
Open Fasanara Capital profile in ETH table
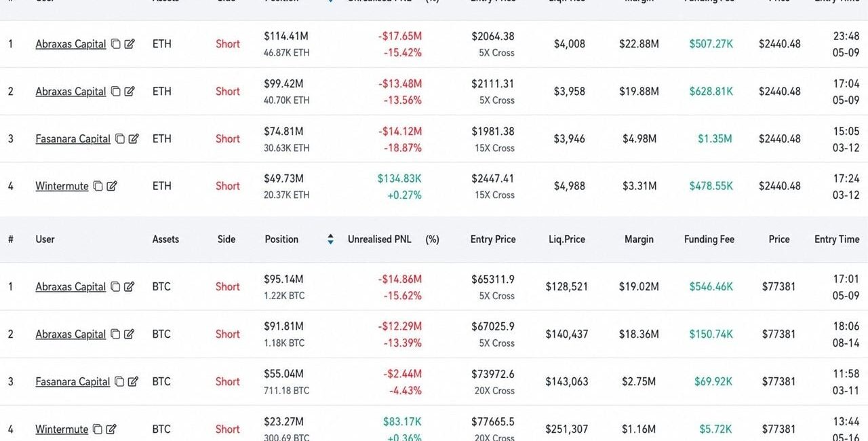[73, 138]
